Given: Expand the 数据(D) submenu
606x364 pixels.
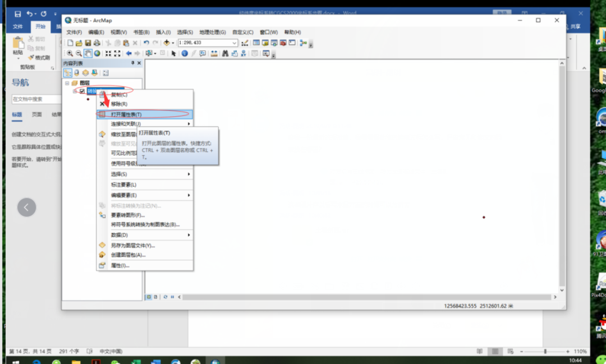Looking at the screenshot, I should [x=146, y=235].
